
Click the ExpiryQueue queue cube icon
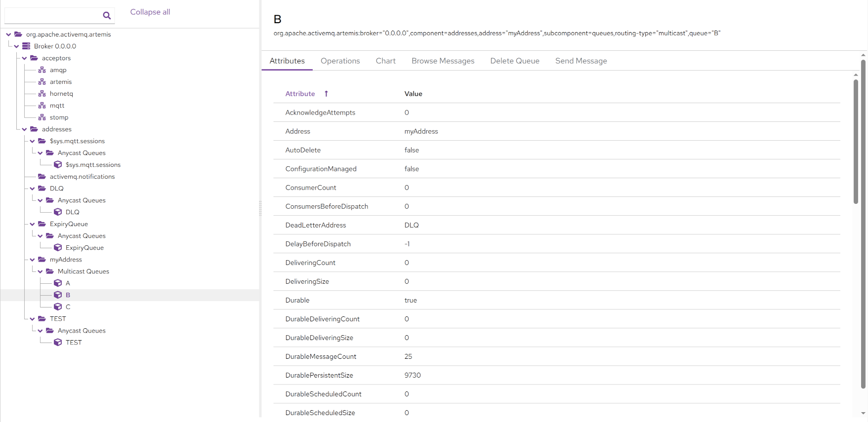pyautogui.click(x=58, y=248)
